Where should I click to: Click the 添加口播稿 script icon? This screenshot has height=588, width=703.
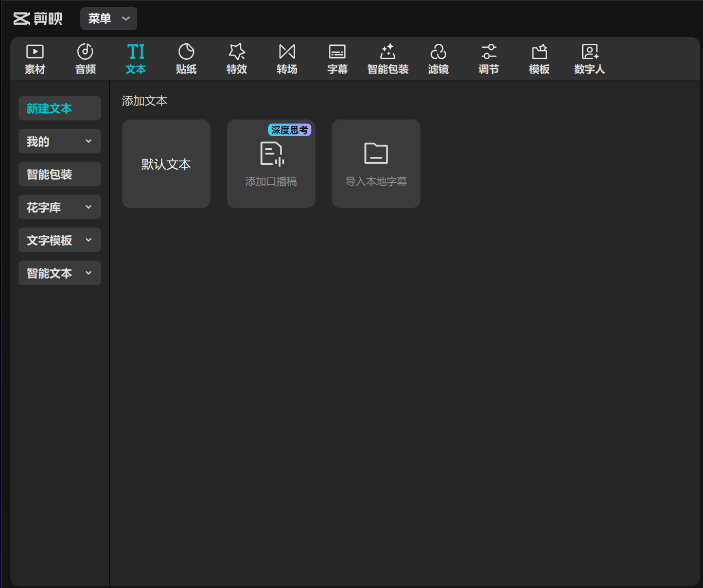click(272, 153)
